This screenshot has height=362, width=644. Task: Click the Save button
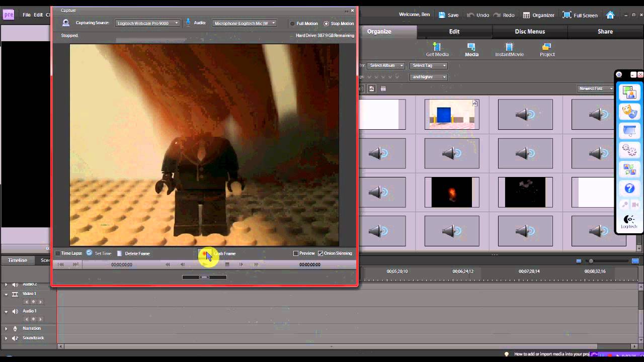[x=448, y=15]
